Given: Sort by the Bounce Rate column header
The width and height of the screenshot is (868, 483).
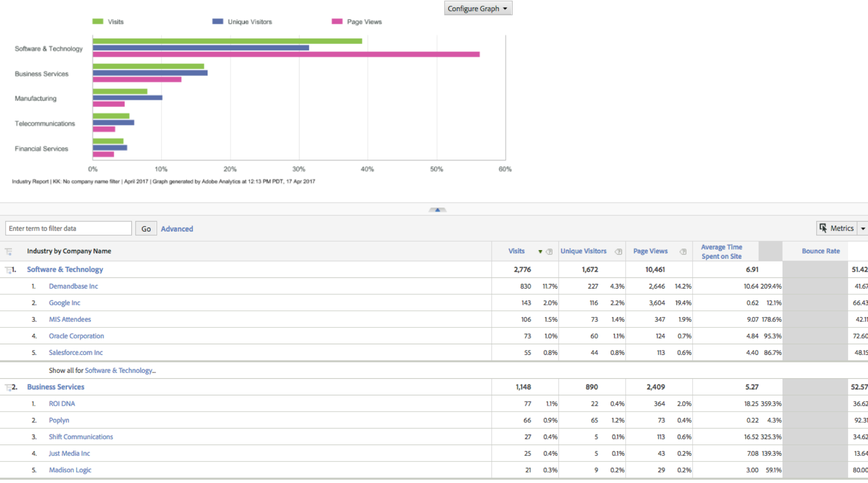Looking at the screenshot, I should [821, 251].
